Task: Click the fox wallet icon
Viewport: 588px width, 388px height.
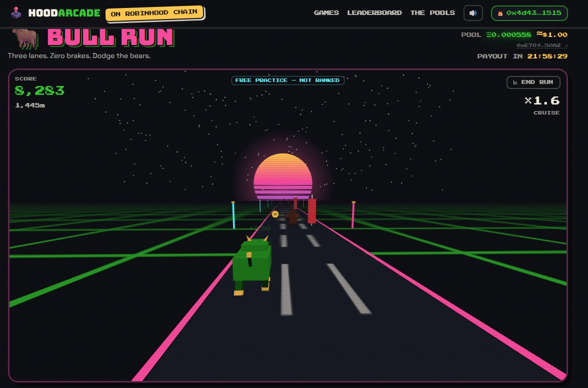Action: point(500,13)
